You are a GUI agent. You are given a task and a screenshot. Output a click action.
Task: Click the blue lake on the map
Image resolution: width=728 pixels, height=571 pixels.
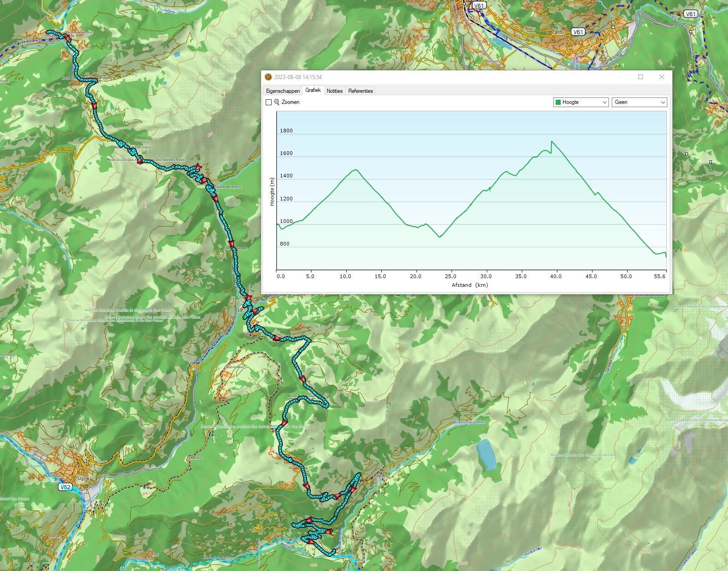click(x=486, y=454)
